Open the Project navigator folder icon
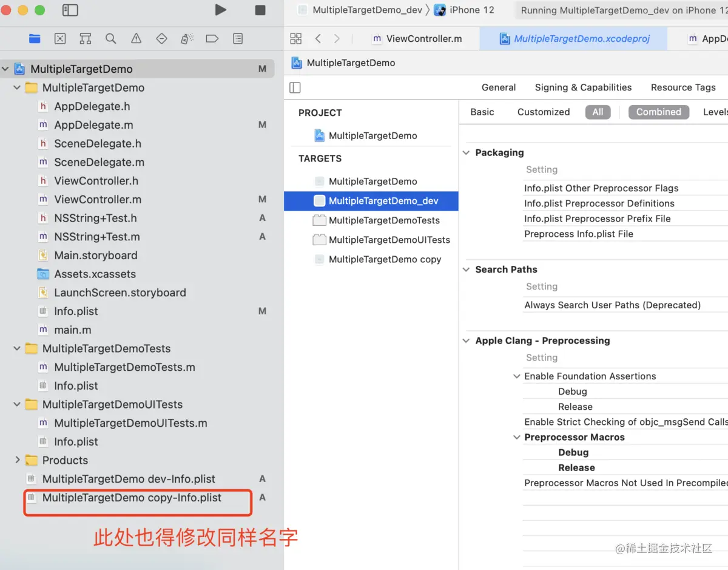 click(x=35, y=39)
